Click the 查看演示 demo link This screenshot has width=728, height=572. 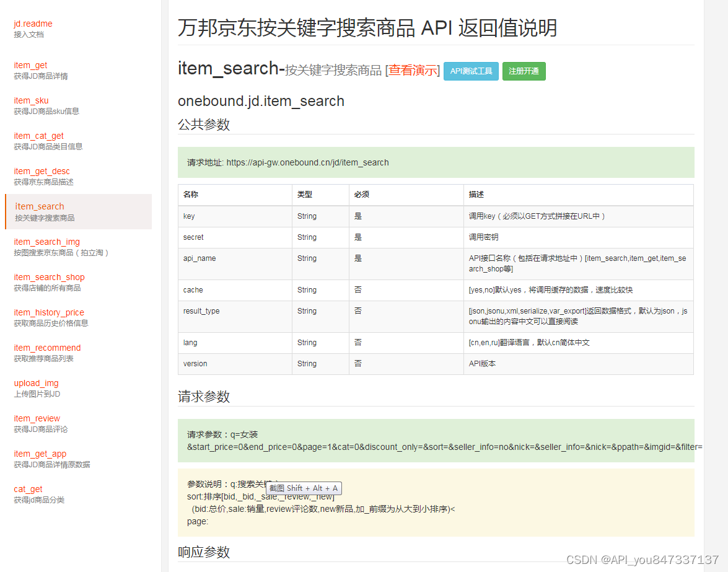pos(413,70)
